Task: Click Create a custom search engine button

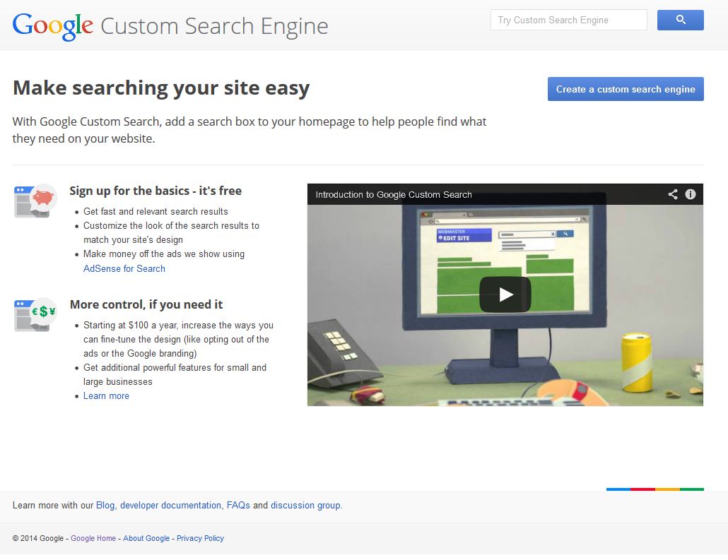Action: click(x=626, y=89)
